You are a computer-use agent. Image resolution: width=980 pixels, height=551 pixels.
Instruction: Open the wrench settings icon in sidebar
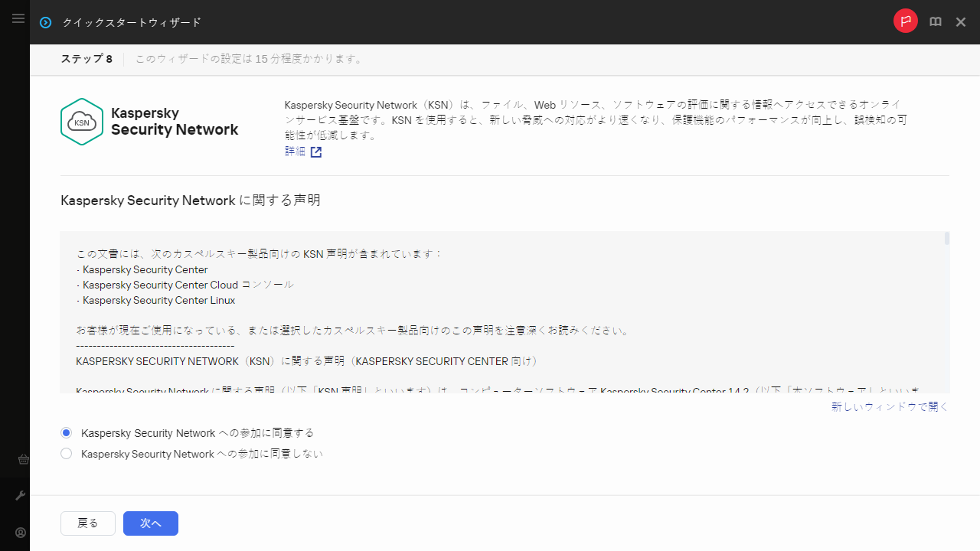click(x=21, y=496)
